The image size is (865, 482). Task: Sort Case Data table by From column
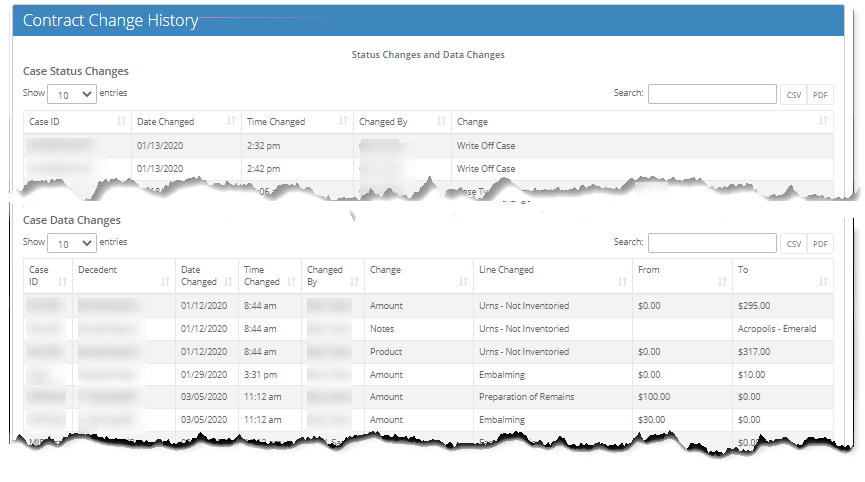[681, 276]
